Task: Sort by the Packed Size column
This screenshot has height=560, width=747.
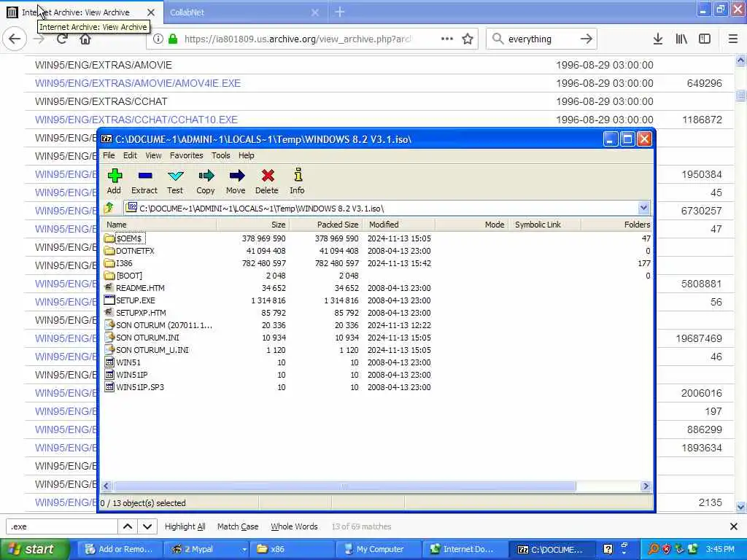Action: click(326, 225)
